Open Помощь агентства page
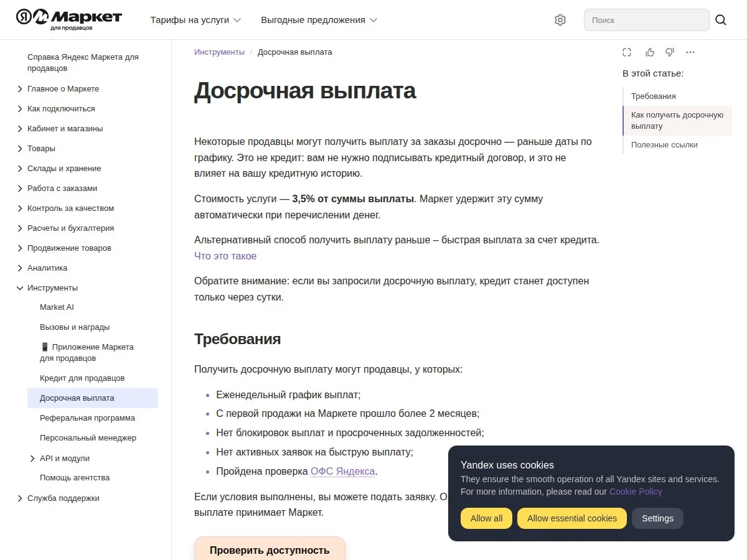The width and height of the screenshot is (747, 560). point(75,478)
